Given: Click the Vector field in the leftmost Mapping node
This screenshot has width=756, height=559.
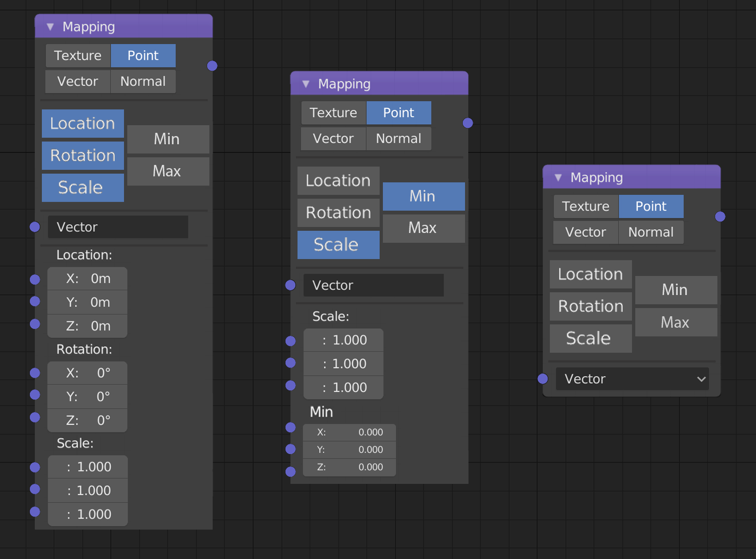Looking at the screenshot, I should click(x=118, y=227).
